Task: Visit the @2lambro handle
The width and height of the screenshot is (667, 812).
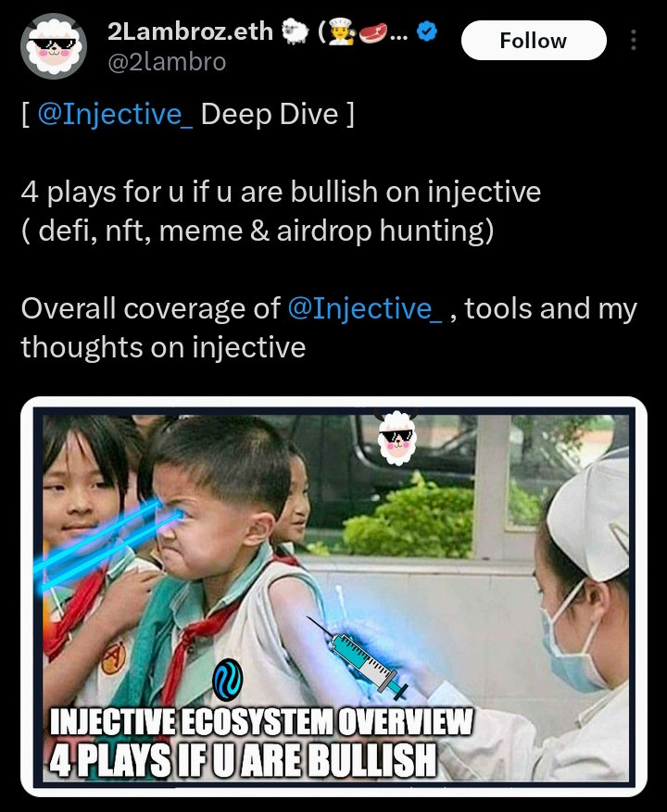Action: (x=167, y=62)
